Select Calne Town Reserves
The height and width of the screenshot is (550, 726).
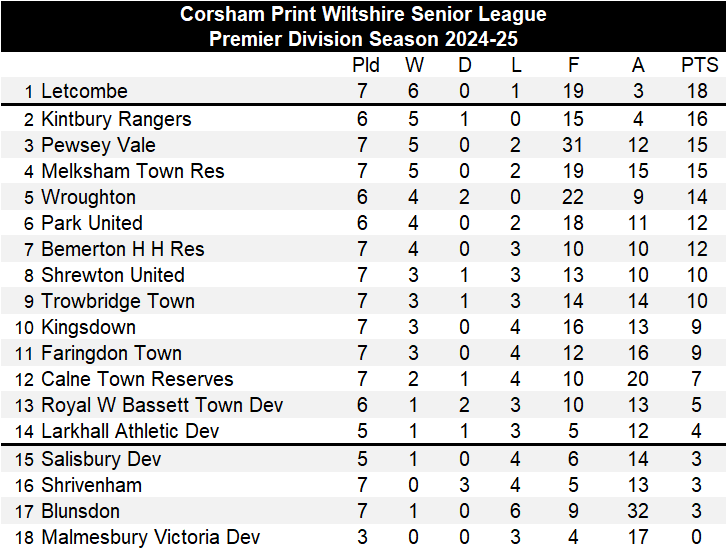click(x=137, y=379)
